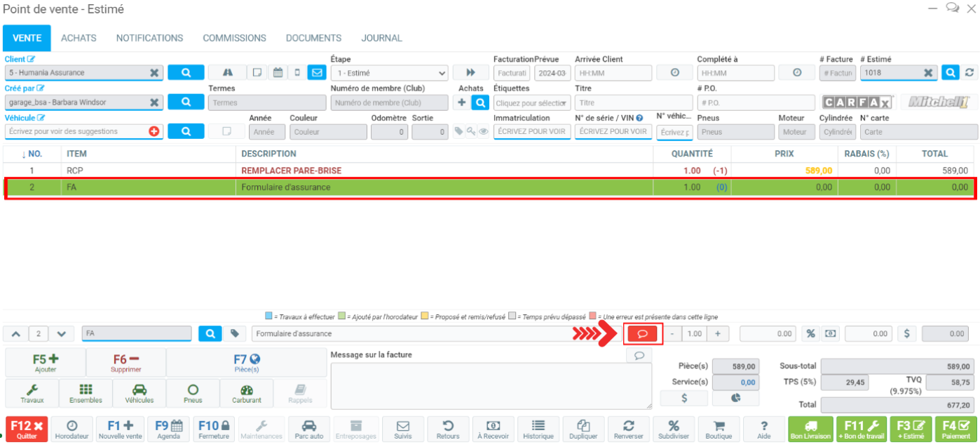Toggle the percent discount button
The height and width of the screenshot is (447, 980).
pos(810,333)
